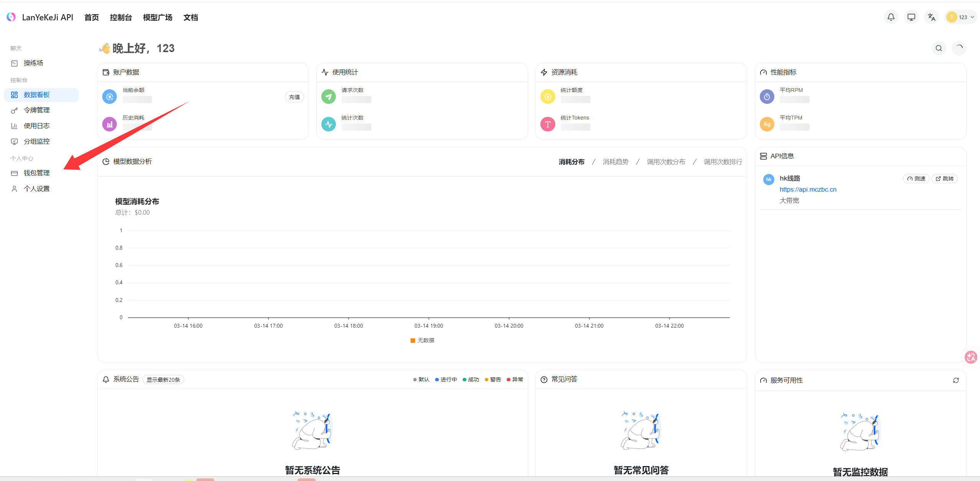Select 数据看板 in the sidebar
Viewport: 980px width, 481px height.
tap(41, 95)
